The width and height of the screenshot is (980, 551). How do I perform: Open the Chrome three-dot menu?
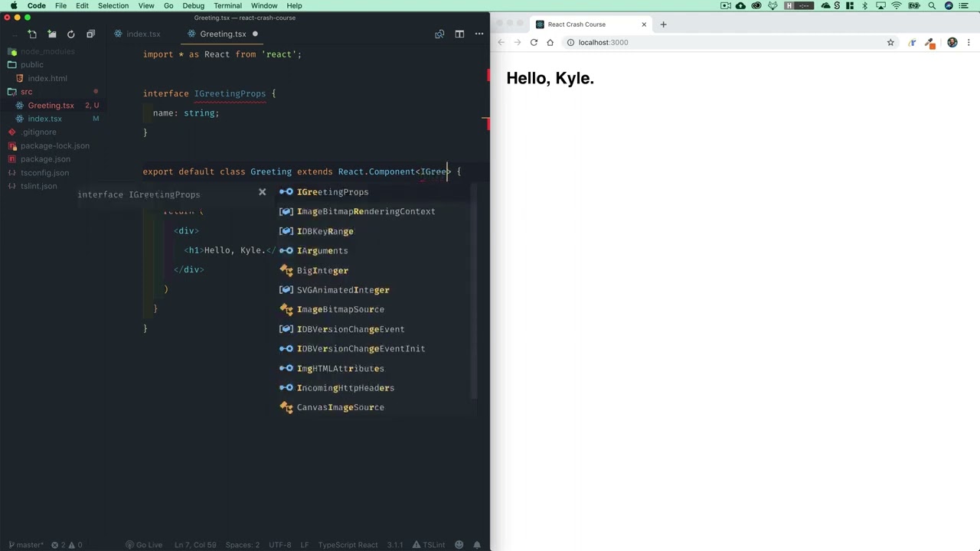(969, 42)
